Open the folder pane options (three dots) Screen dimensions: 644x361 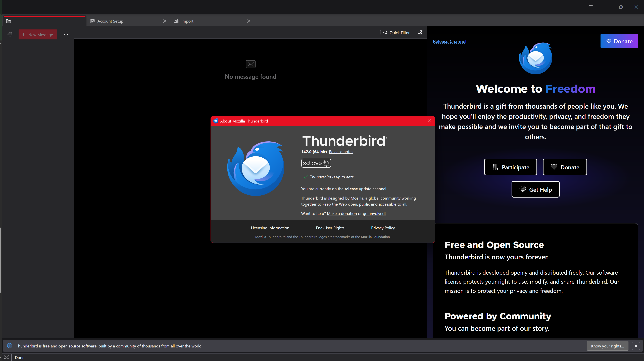click(x=66, y=34)
